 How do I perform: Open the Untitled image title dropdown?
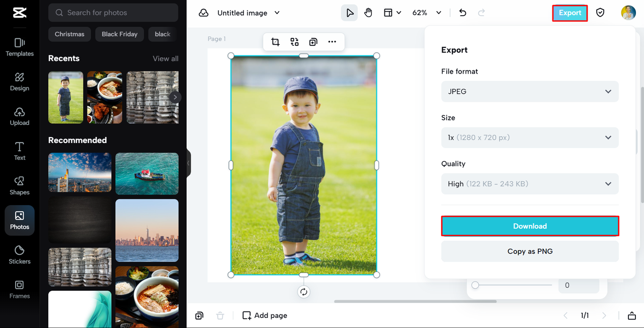click(277, 13)
